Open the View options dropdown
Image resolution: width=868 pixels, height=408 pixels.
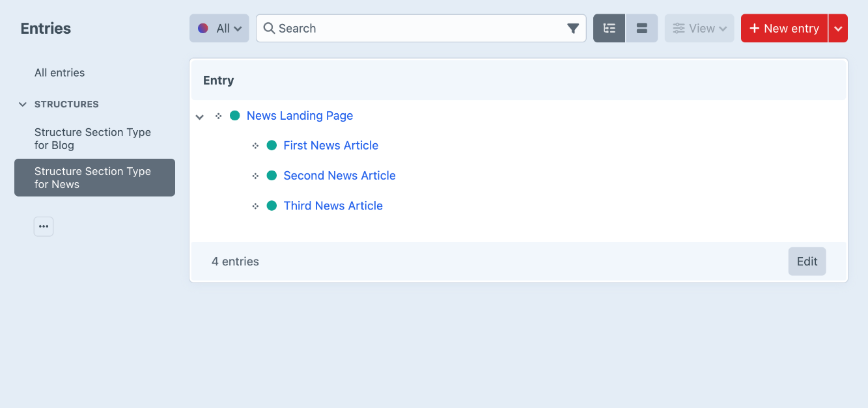(699, 29)
